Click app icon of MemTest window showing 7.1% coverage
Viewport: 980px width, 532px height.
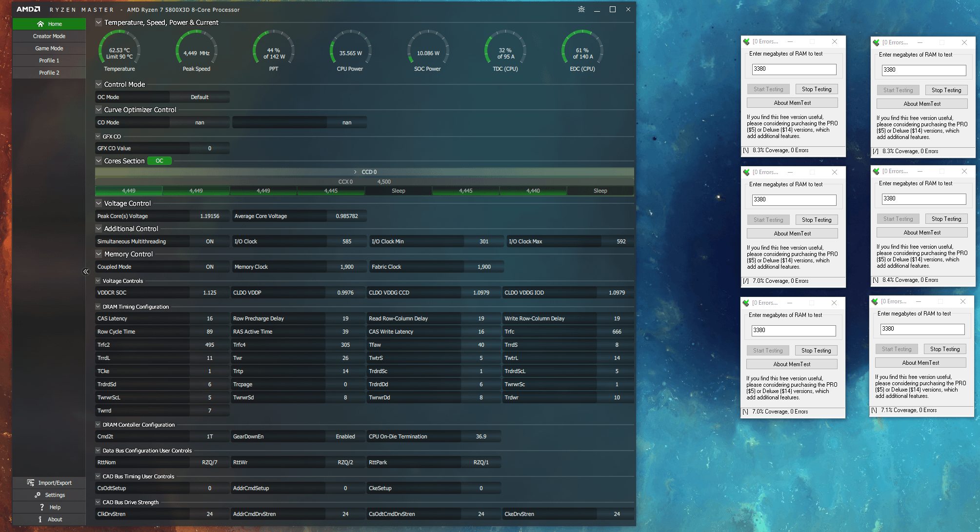tap(875, 301)
